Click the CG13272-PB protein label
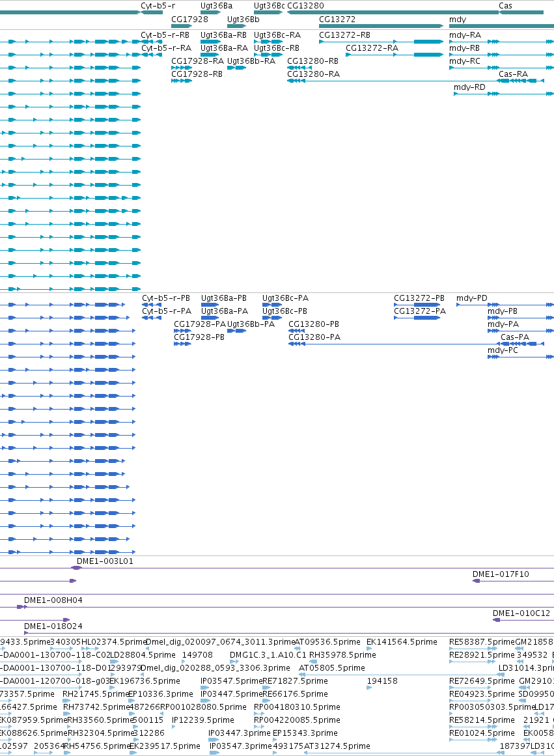This screenshot has height=756, width=554. pyautogui.click(x=419, y=298)
